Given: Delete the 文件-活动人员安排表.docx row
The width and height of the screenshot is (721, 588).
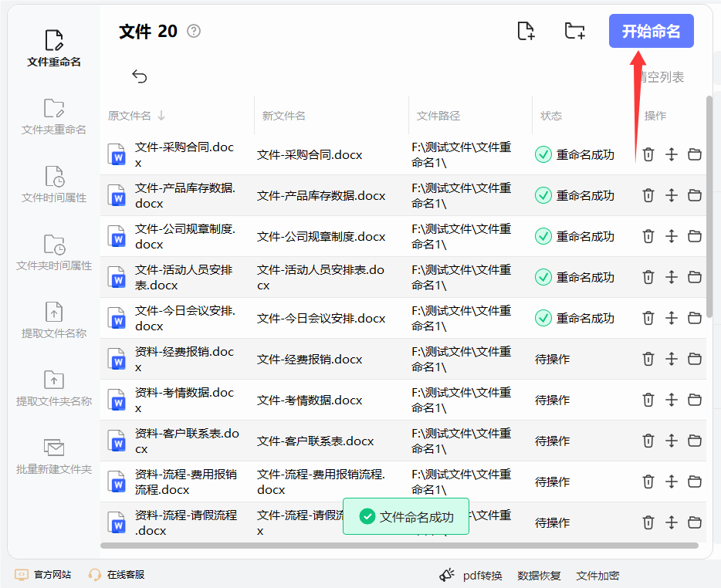Looking at the screenshot, I should (x=648, y=277).
